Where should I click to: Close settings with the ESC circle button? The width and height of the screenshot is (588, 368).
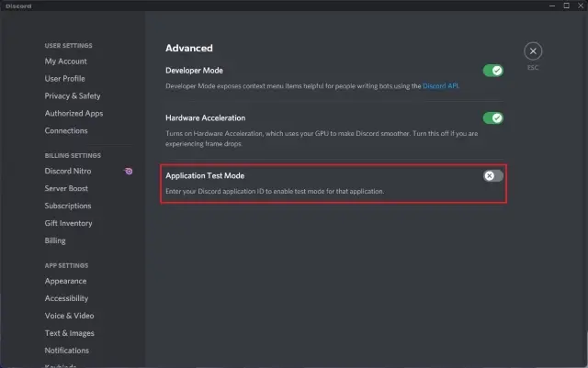pos(533,51)
